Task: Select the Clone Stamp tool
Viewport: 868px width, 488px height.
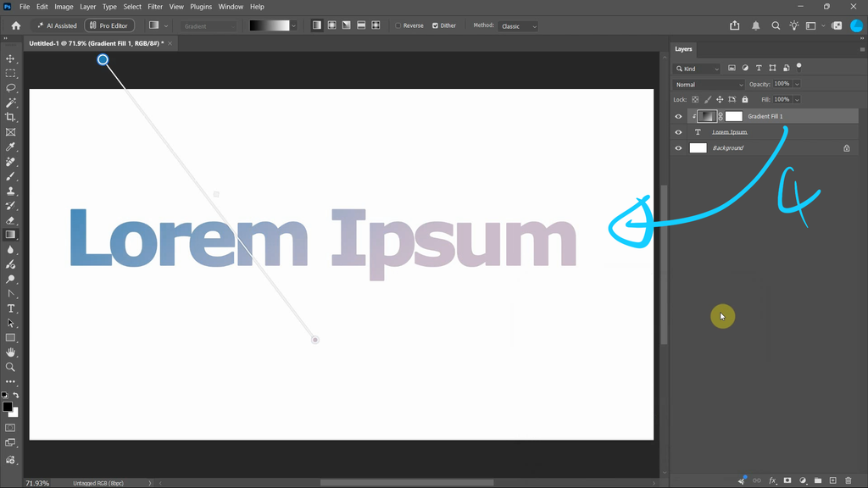Action: tap(10, 191)
